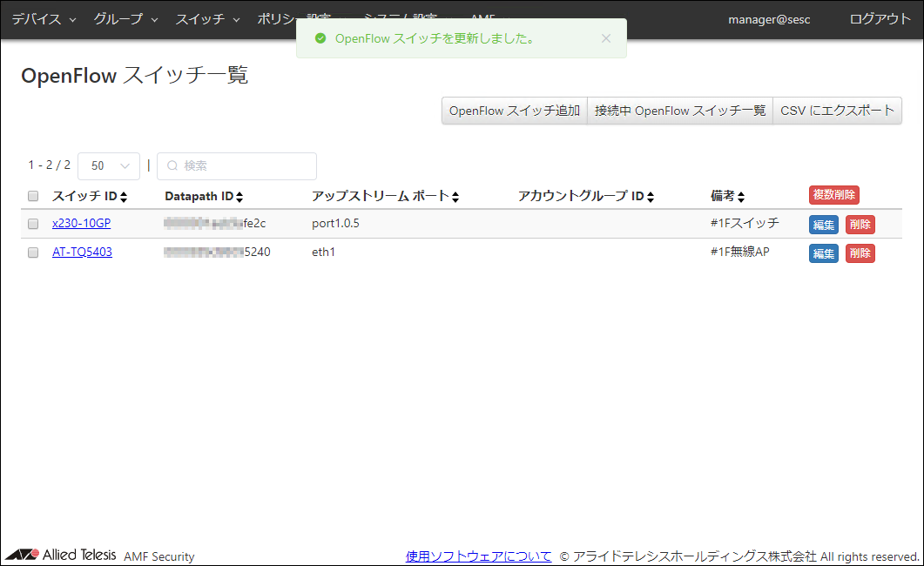Open 接続中 OpenFlow スイッチ一覧
924x566 pixels.
pos(680,111)
